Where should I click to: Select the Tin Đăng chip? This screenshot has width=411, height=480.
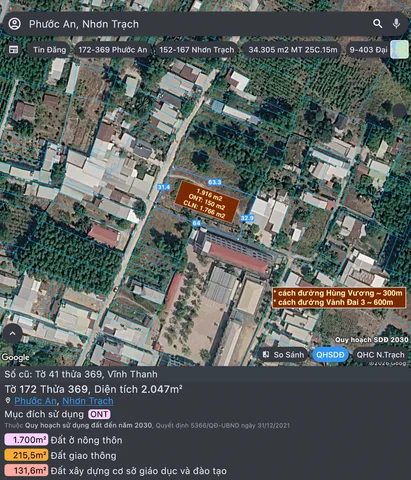[x=49, y=50]
